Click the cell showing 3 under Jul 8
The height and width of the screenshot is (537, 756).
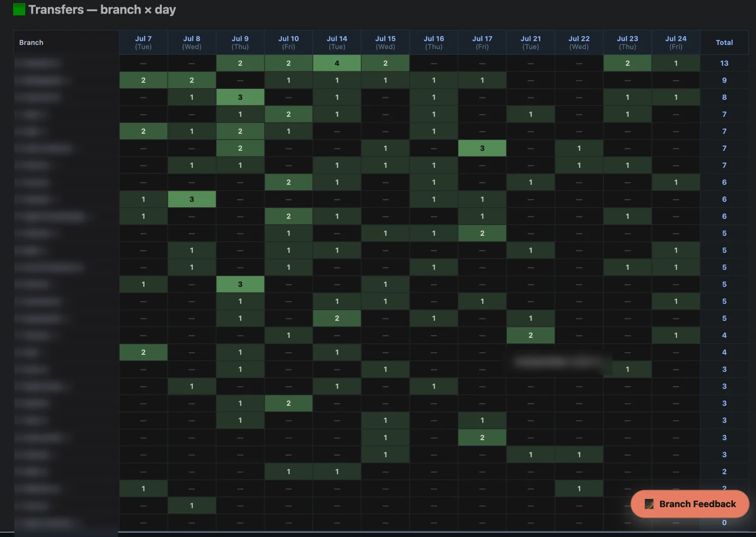[x=192, y=199]
